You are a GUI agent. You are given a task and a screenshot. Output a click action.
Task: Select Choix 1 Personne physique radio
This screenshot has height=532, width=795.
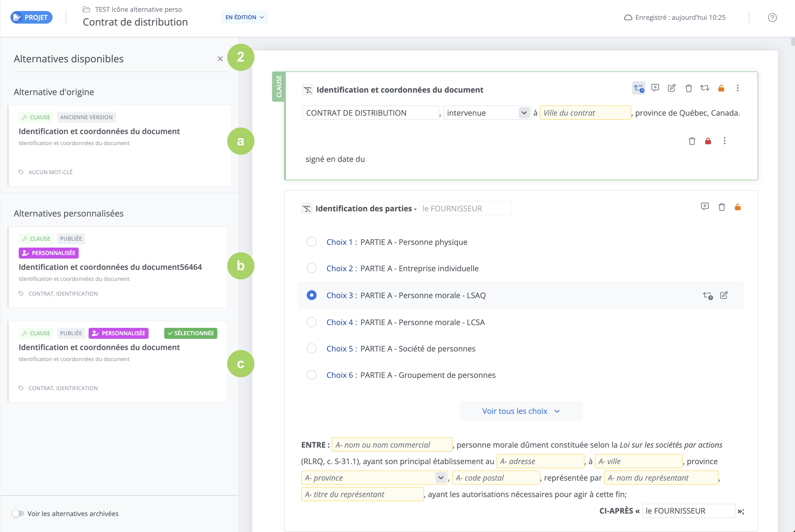click(x=311, y=242)
